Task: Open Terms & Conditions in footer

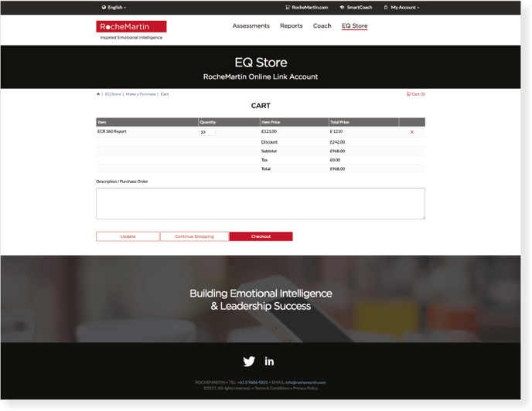Action: (271, 388)
